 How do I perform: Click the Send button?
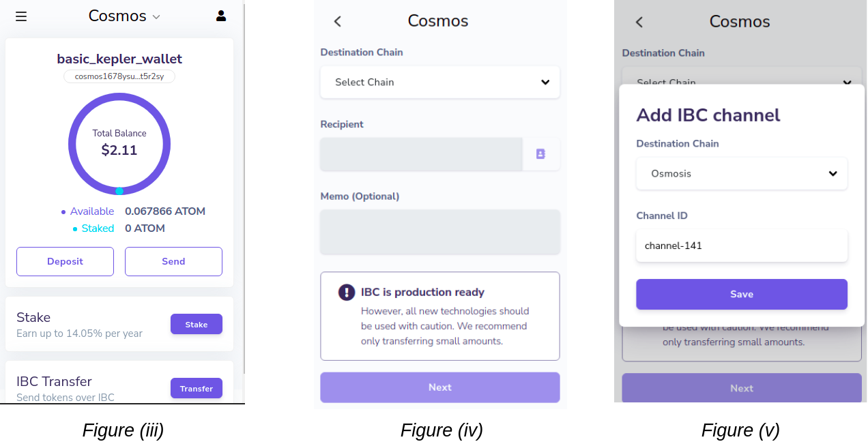(x=173, y=261)
